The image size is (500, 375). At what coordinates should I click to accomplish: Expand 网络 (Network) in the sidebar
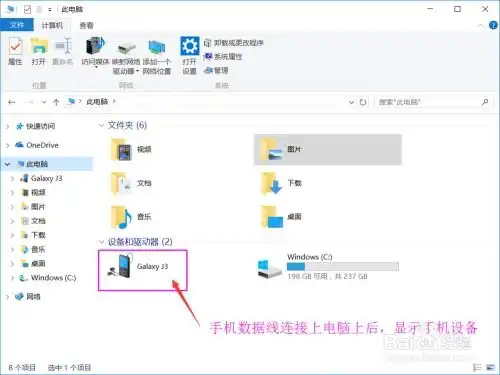[8, 297]
